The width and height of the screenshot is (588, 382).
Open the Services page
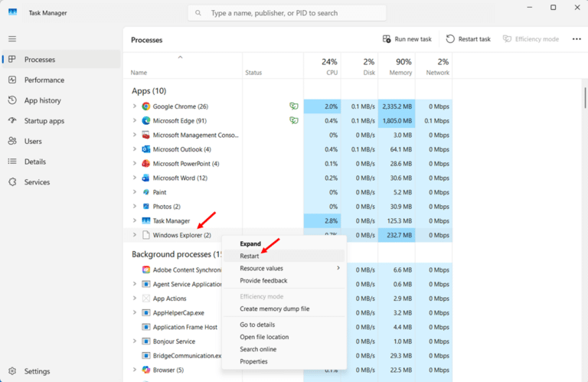point(61,182)
